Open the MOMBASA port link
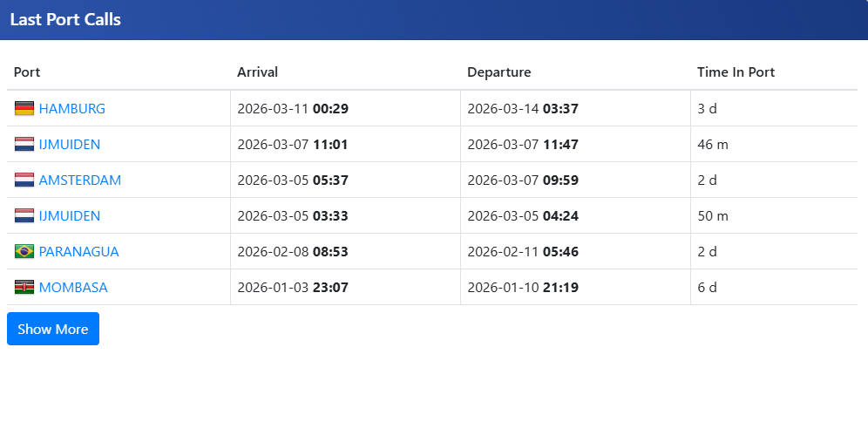Image resolution: width=868 pixels, height=422 pixels. click(x=73, y=288)
